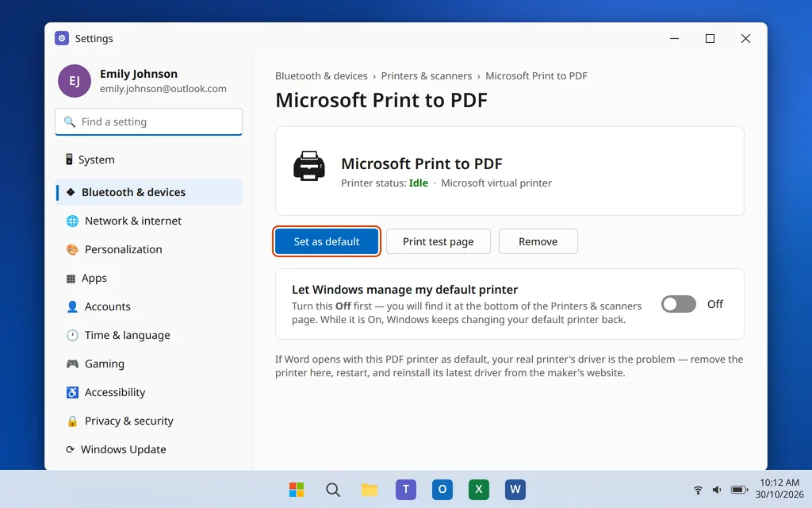This screenshot has width=812, height=508.
Task: Launch Teams from the taskbar
Action: (x=406, y=489)
